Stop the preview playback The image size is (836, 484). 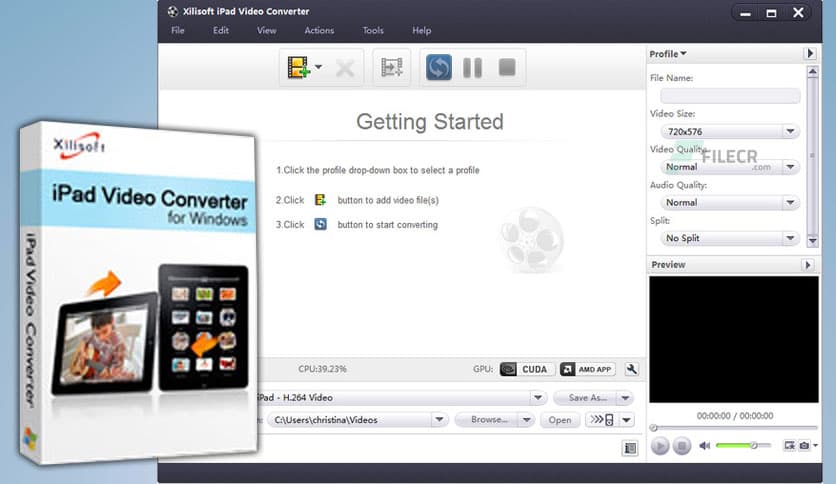pos(681,446)
